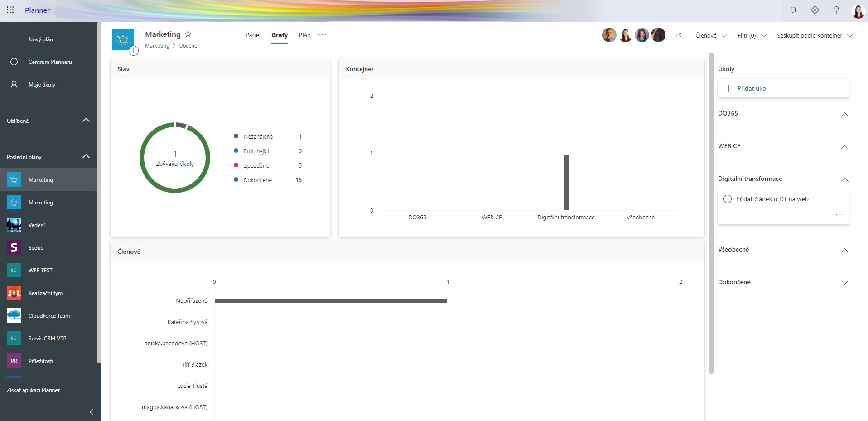The width and height of the screenshot is (868, 421).
Task: Mark Marketing plan as favorite with star
Action: click(x=188, y=34)
